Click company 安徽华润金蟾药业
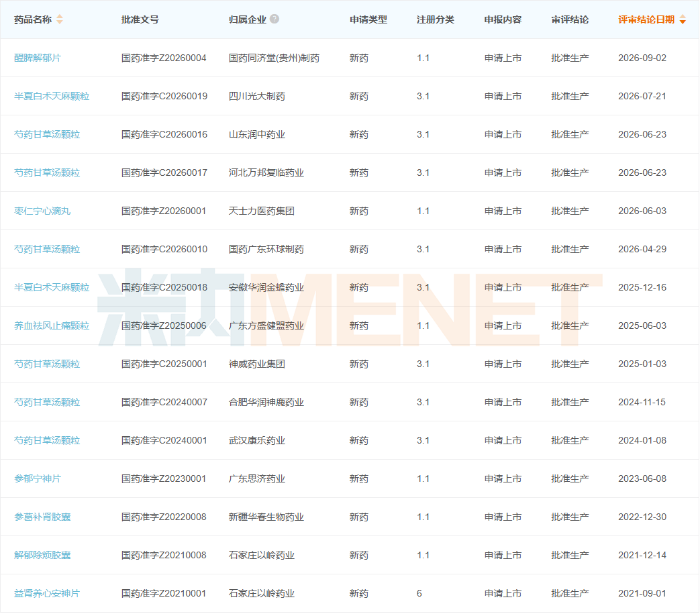Screen dimensions: 700x614 (x=266, y=288)
